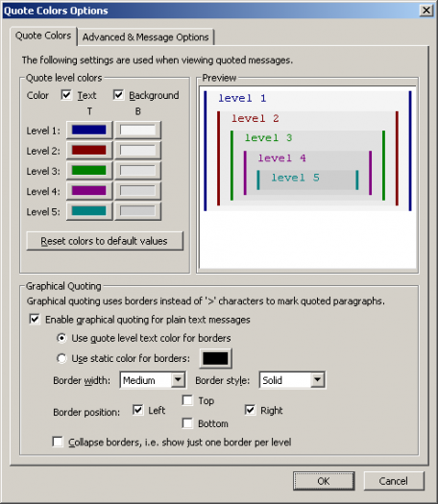Open Level 1 background color swatch
This screenshot has width=438, height=504.
137,130
